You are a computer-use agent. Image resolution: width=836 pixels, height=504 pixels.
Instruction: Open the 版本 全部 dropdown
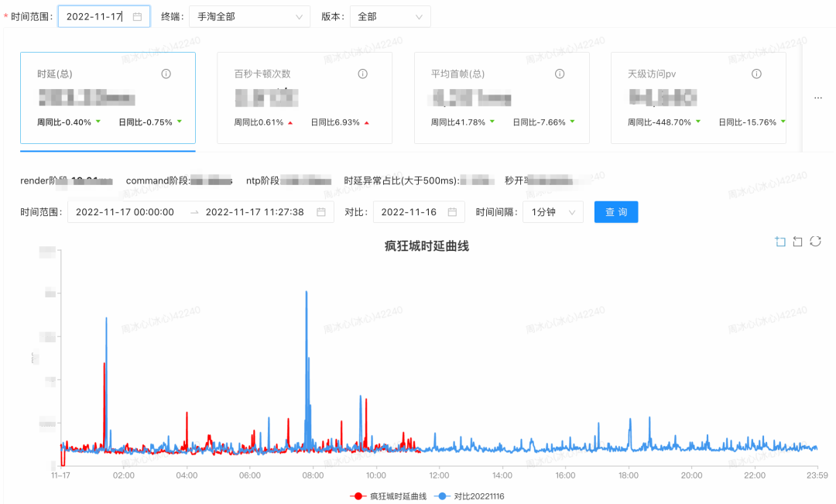pyautogui.click(x=390, y=16)
